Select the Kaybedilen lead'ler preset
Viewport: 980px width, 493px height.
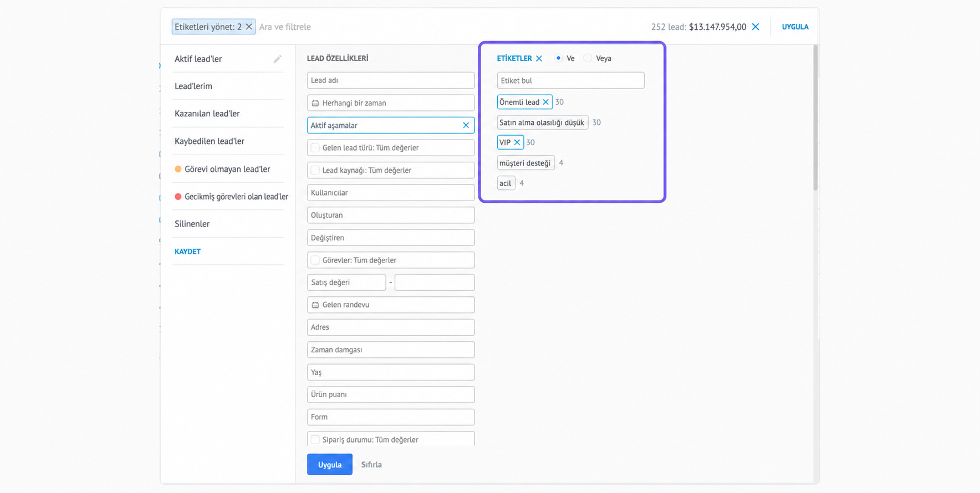[210, 141]
